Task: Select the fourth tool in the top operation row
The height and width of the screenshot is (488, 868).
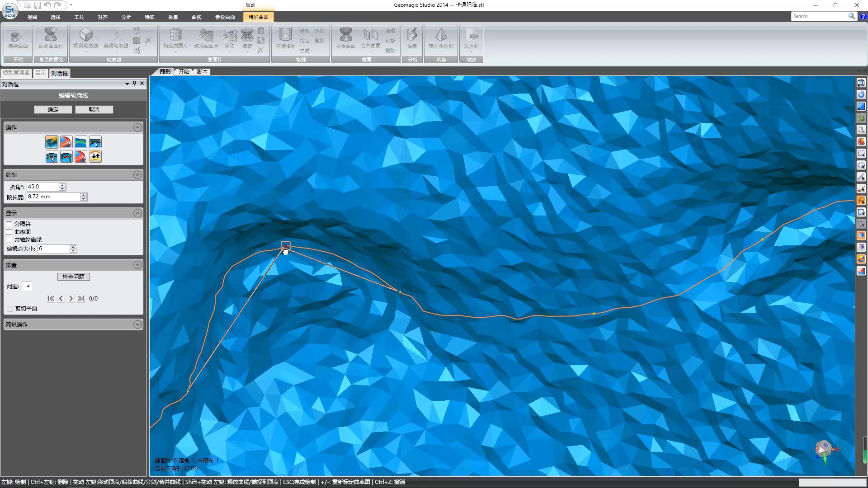Action: tap(95, 142)
